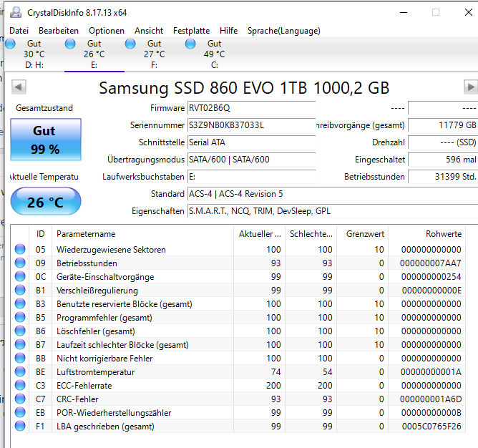
Task: Click status orb of Laufzeit schlechter Blöcke row
Action: [x=20, y=344]
